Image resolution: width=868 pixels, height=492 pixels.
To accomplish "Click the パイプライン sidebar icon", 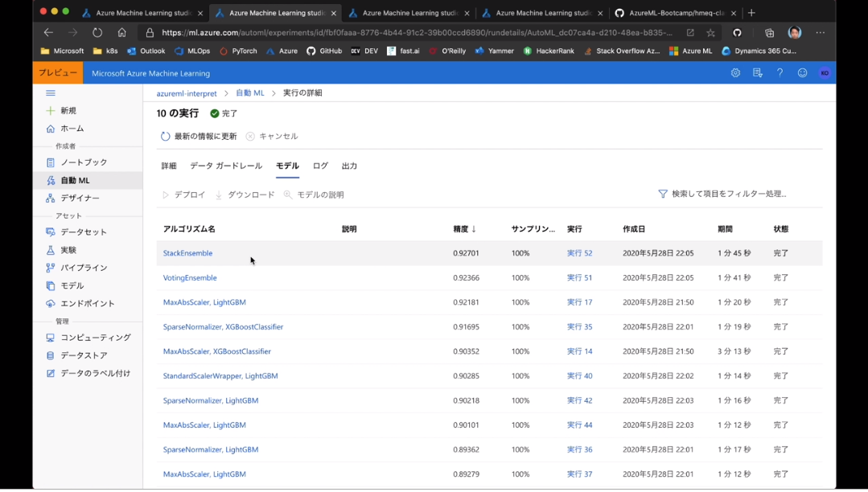I will [51, 268].
